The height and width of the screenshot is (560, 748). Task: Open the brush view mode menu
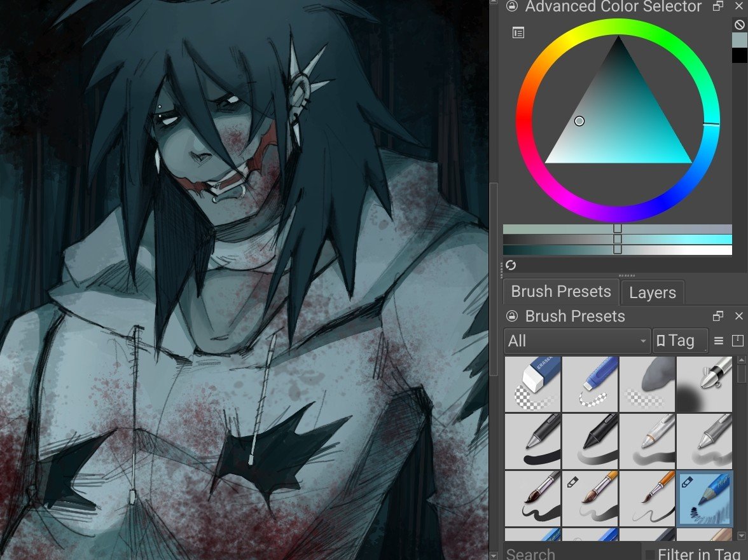[x=719, y=341]
